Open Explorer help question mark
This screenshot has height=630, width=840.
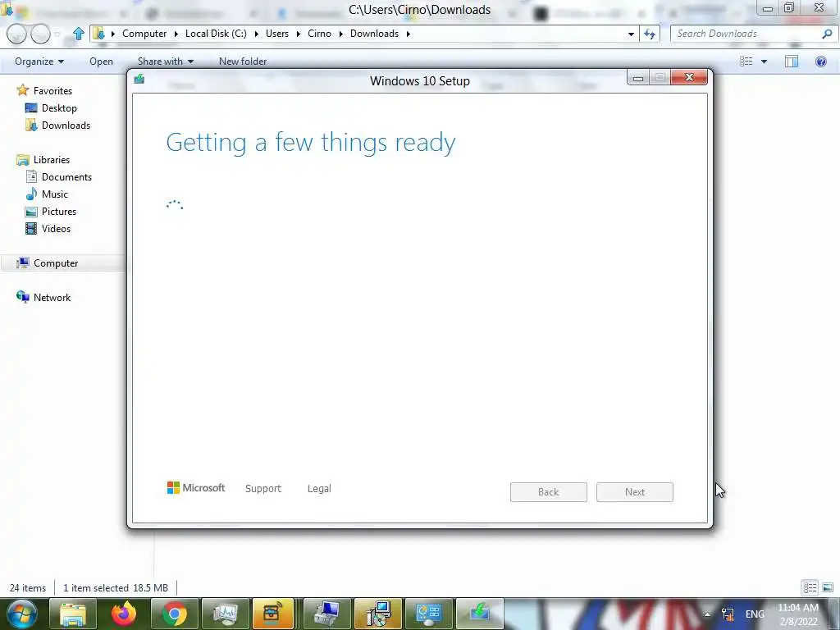click(x=820, y=61)
